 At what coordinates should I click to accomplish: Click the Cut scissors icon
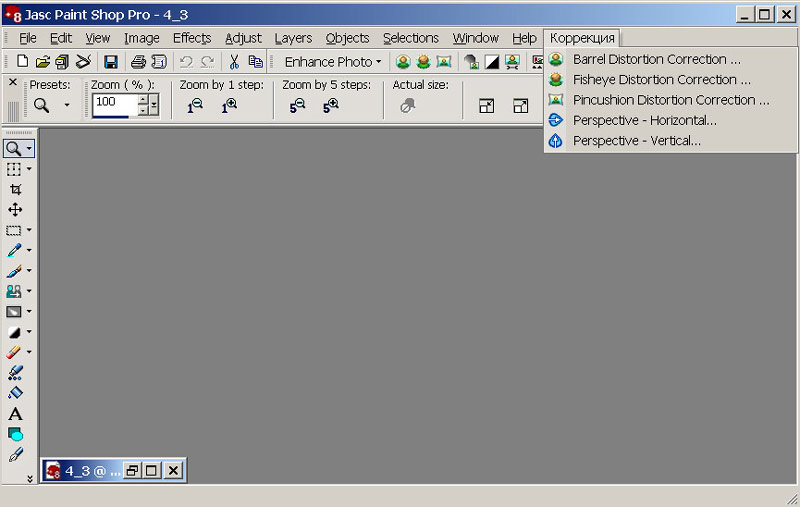pos(234,62)
